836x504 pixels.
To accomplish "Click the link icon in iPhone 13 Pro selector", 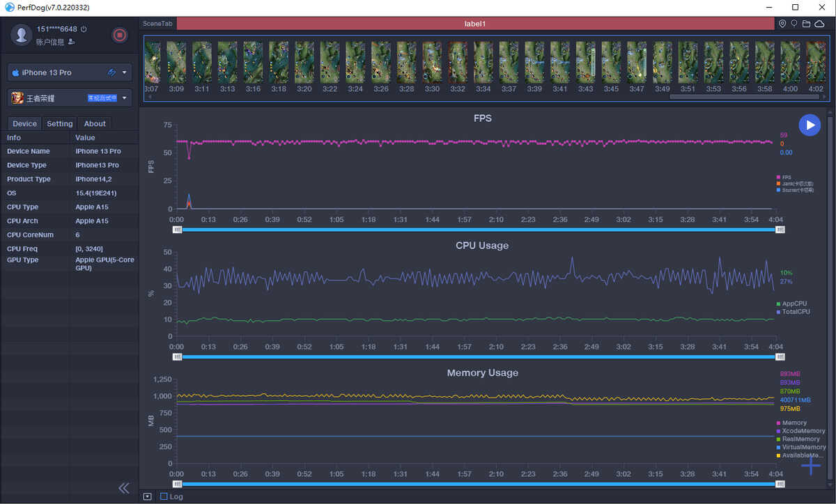I will [111, 72].
